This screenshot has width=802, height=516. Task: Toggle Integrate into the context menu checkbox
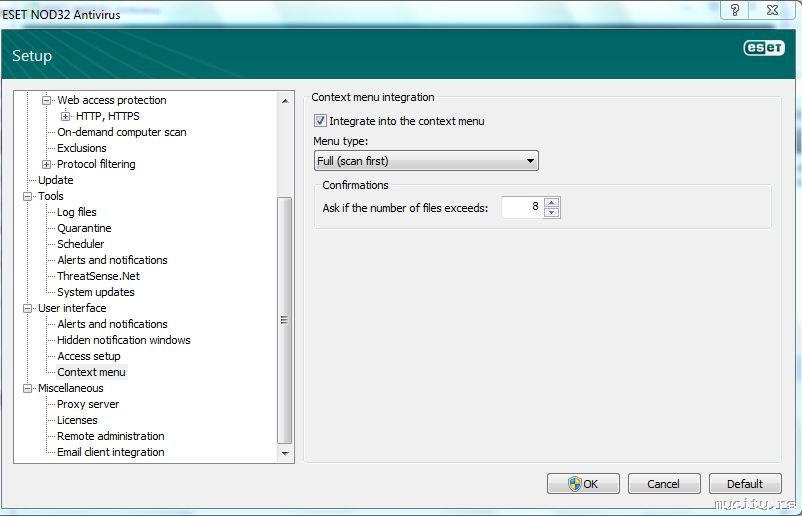320,121
